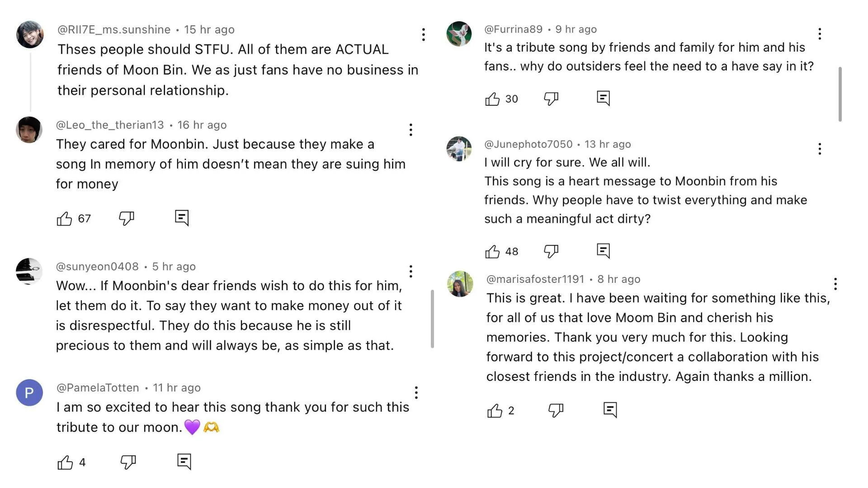The height and width of the screenshot is (488, 868).
Task: Toggle dislike on @Furrina89's comment
Action: (551, 99)
